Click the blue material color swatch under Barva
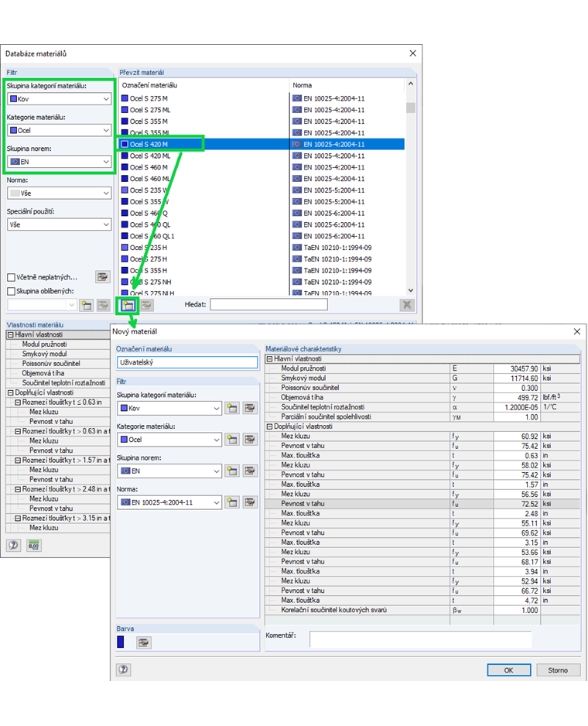This screenshot has height=726, width=588. tap(121, 642)
